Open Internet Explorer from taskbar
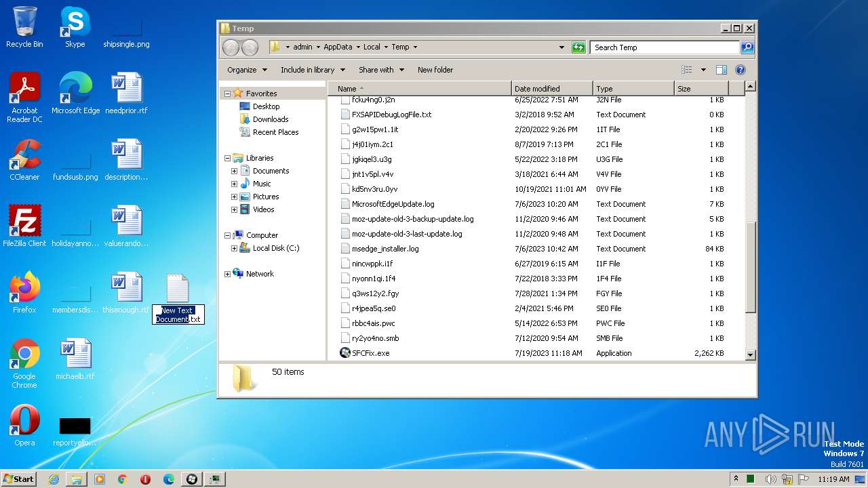The height and width of the screenshot is (488, 868). point(54,479)
